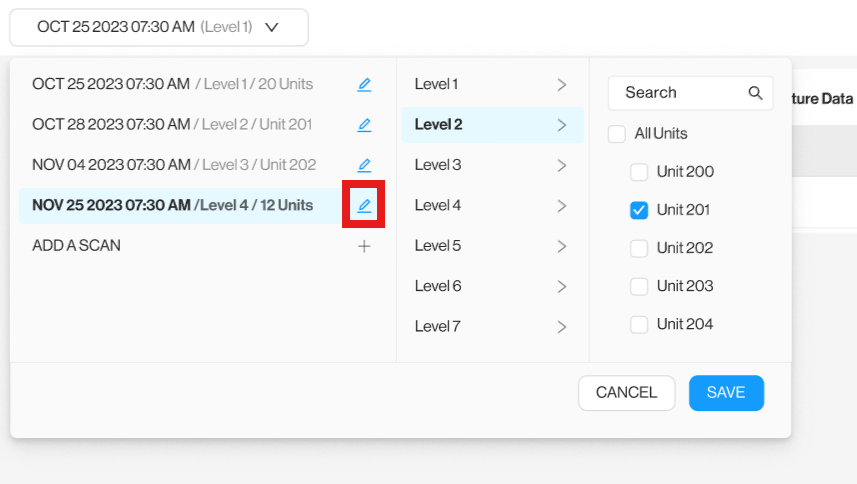The image size is (857, 484).
Task: Select Level 6 list item
Action: pos(439,286)
